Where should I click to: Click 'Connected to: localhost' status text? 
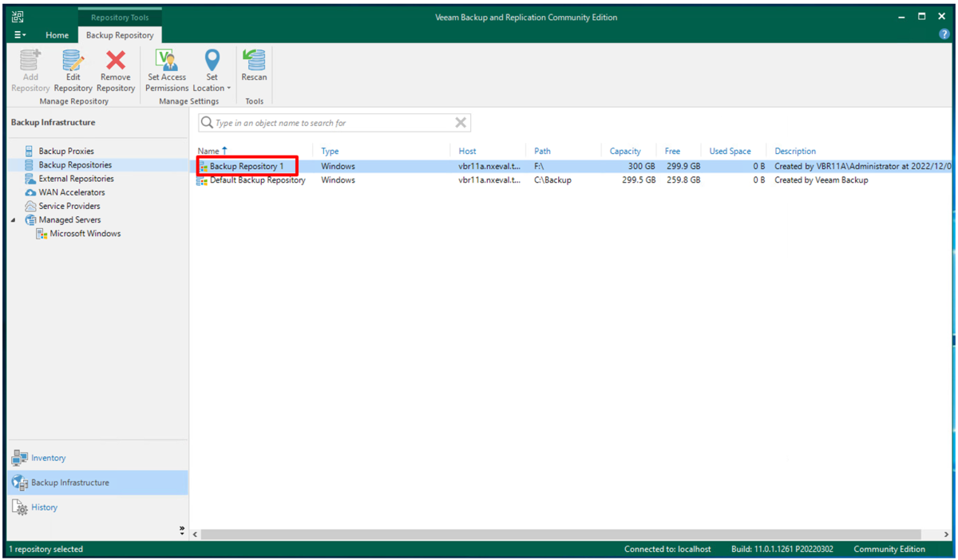point(667,549)
